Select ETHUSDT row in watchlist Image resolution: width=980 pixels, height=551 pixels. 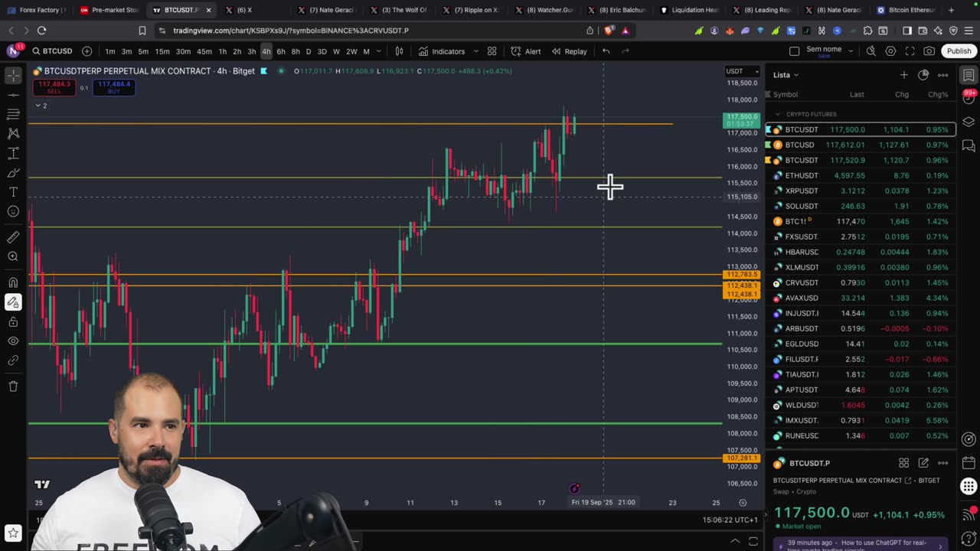861,175
